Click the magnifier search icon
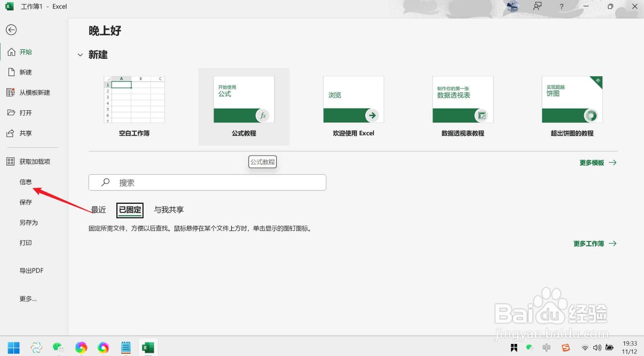This screenshot has height=356, width=644. [105, 182]
